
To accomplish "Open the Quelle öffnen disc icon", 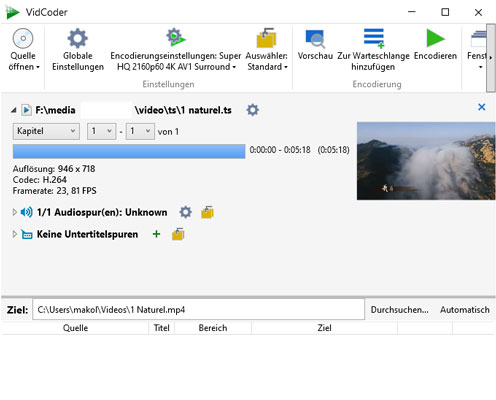I will point(23,38).
